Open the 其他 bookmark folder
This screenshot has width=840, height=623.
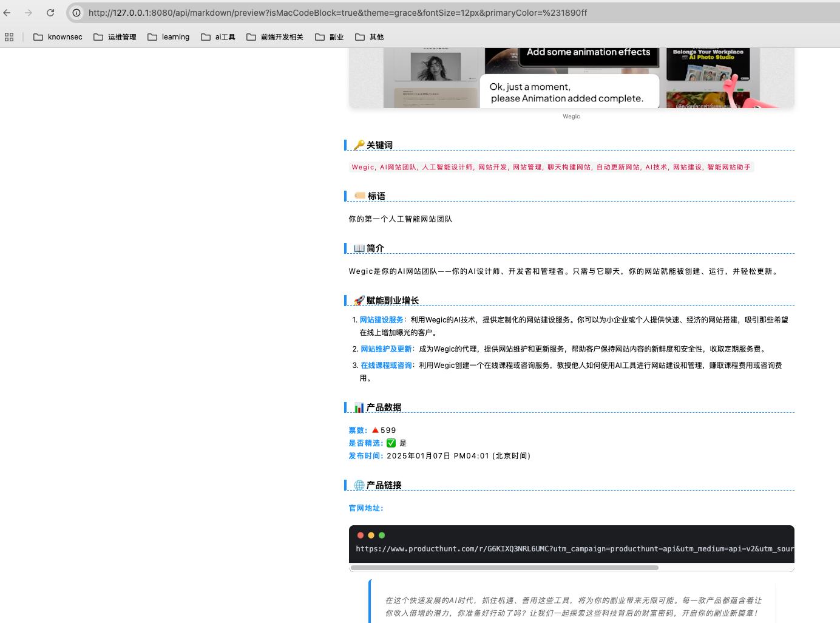pyautogui.click(x=370, y=37)
